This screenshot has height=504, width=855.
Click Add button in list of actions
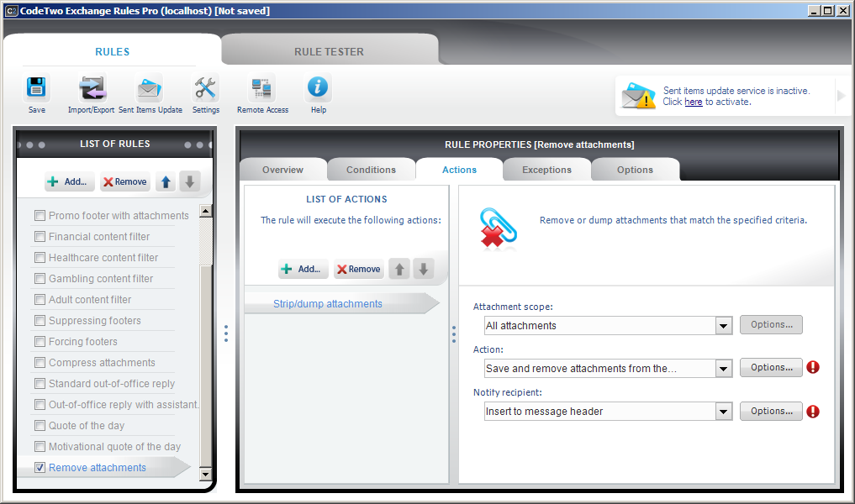tap(303, 269)
